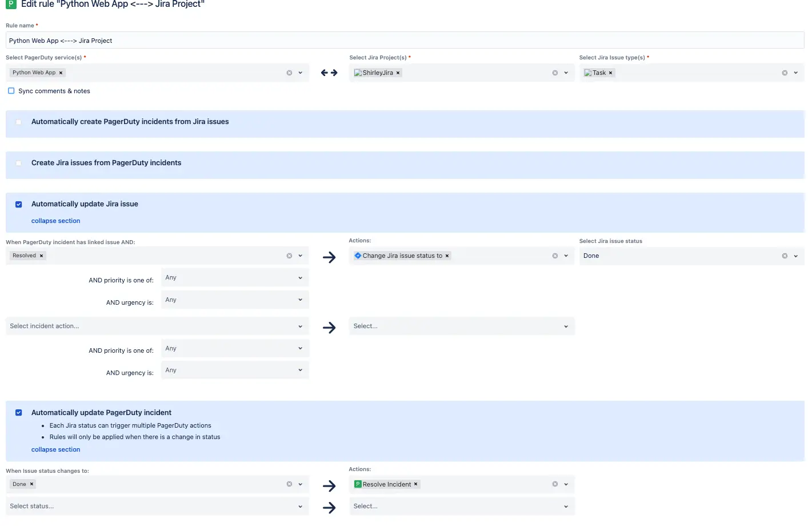The width and height of the screenshot is (812, 526).
Task: Collapse the Automatically update PagerDuty incident section
Action: [x=55, y=449]
